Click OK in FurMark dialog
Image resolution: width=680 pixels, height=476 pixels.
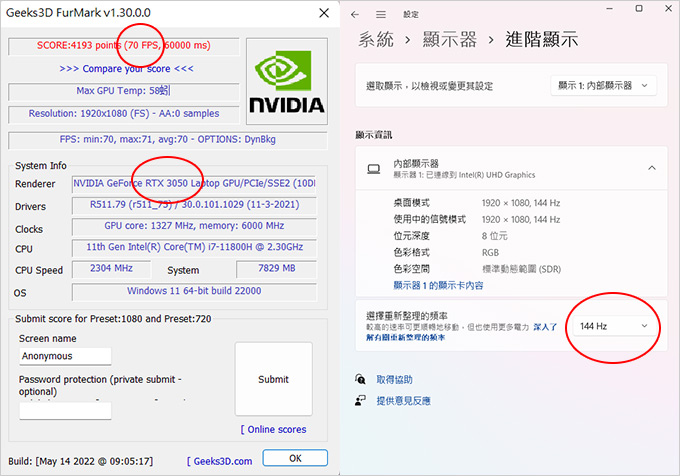tap(295, 458)
